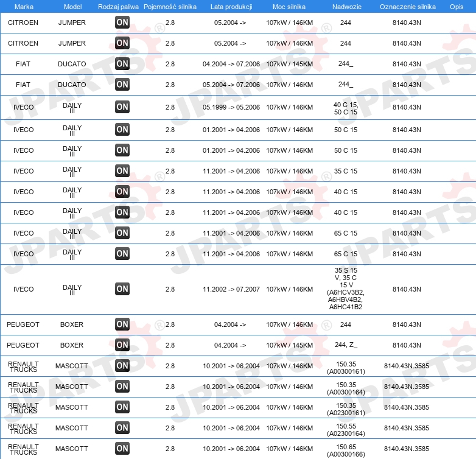Click Fiat Ducato date 04.2004 -> 07.2006
The image size is (476, 459).
(x=231, y=64)
